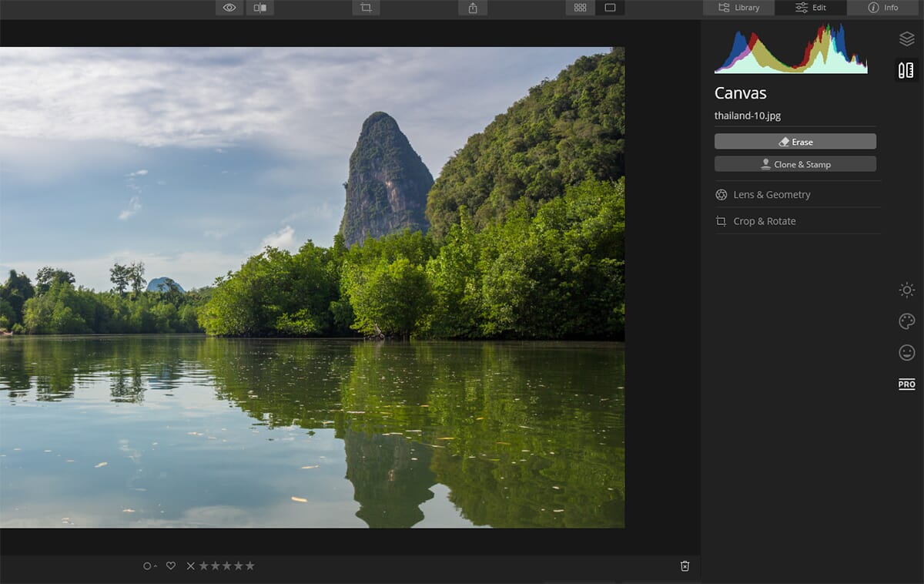This screenshot has width=924, height=584.
Task: Open the Library tab
Action: coord(738,8)
